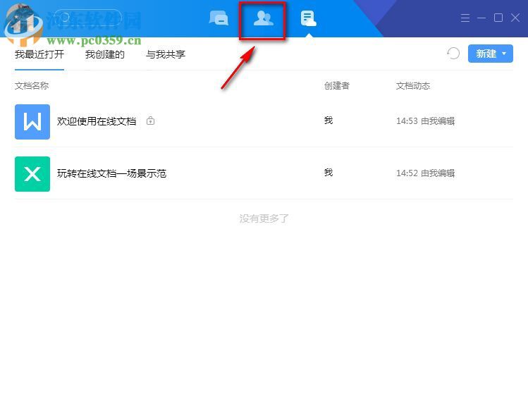Minimize the window
Image resolution: width=528 pixels, height=420 pixels.
pos(481,18)
